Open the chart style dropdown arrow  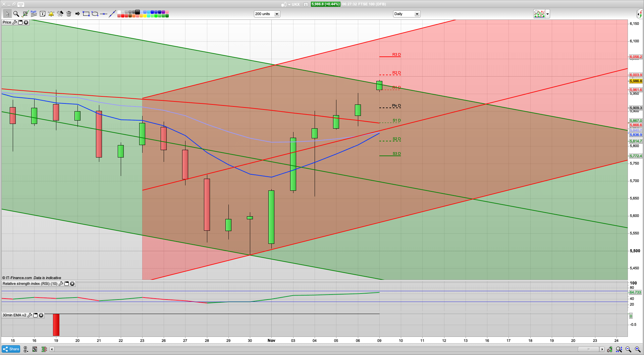[x=547, y=14]
